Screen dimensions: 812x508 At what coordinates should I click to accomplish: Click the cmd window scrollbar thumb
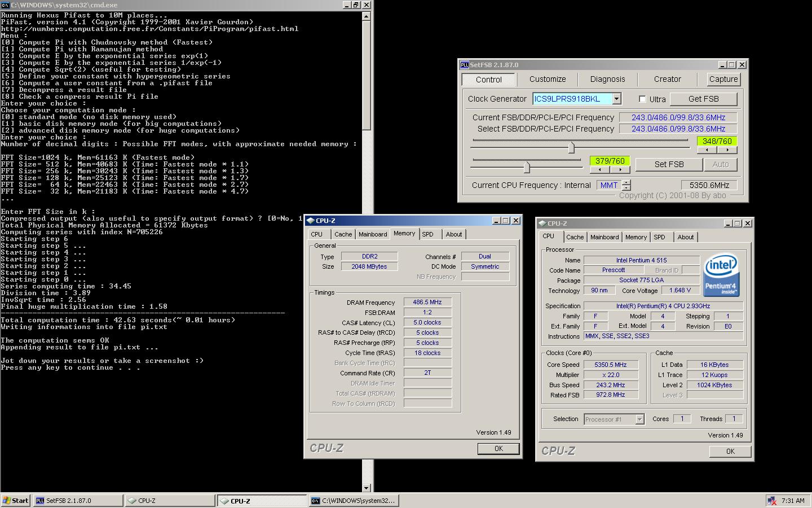point(367,75)
